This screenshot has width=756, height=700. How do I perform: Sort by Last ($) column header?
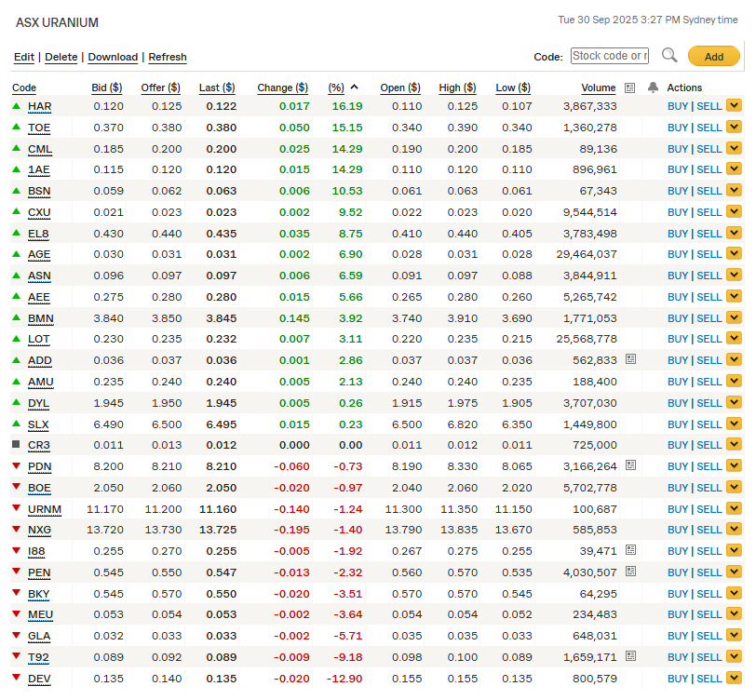point(217,87)
